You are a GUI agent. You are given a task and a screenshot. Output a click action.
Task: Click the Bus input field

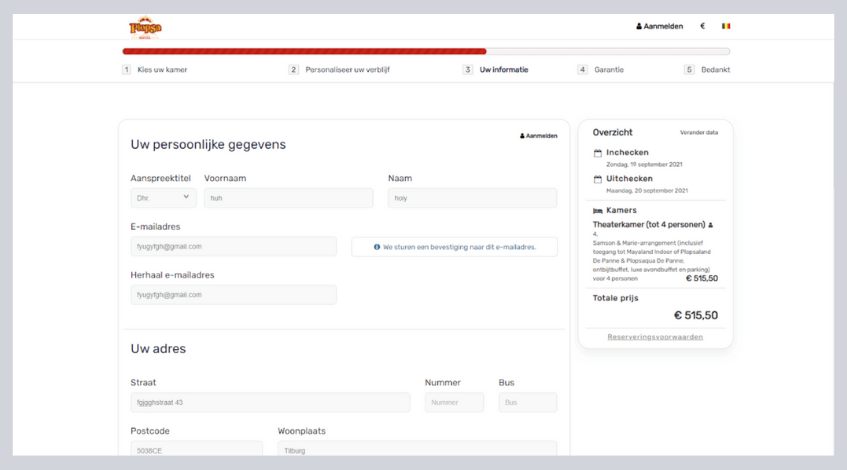(x=527, y=402)
